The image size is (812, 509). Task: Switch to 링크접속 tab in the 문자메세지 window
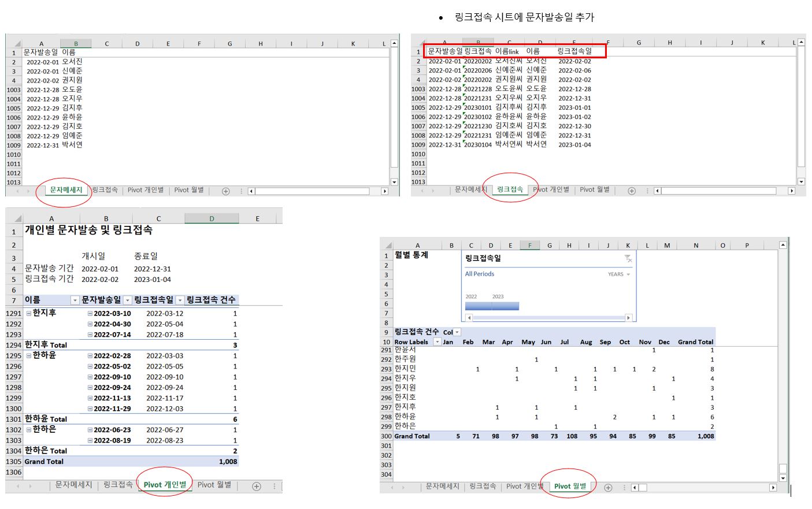[105, 190]
